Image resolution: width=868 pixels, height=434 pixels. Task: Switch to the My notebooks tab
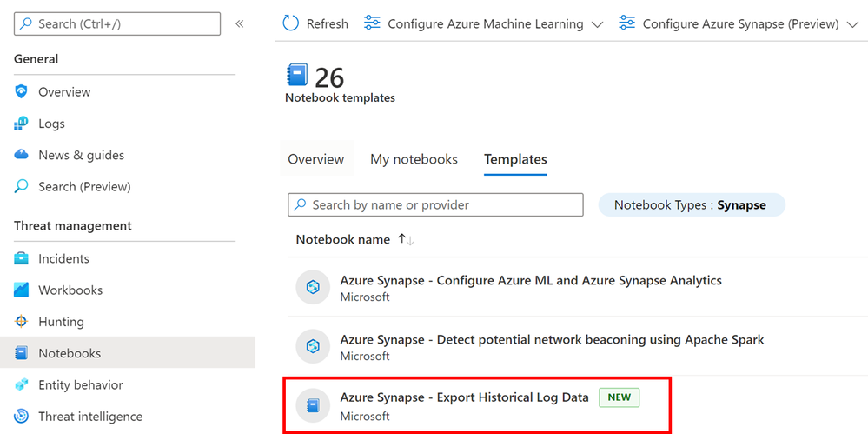[414, 159]
